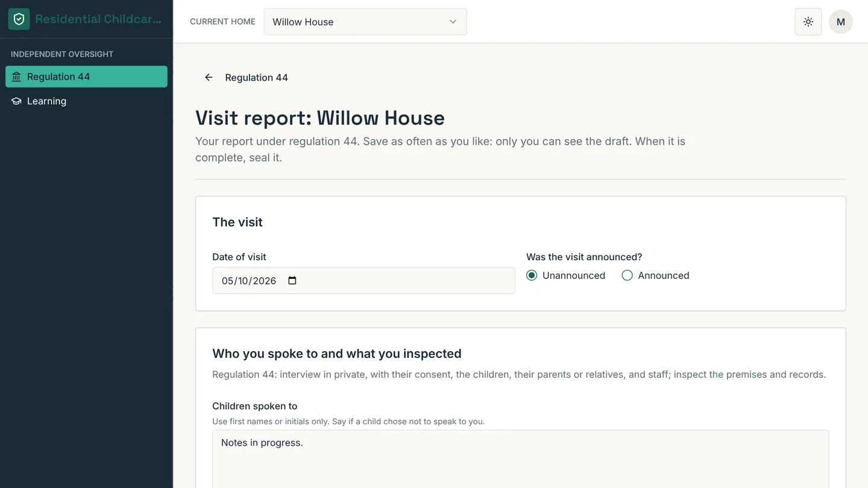Click into the Date of visit field
This screenshot has width=868, height=488.
(x=363, y=281)
